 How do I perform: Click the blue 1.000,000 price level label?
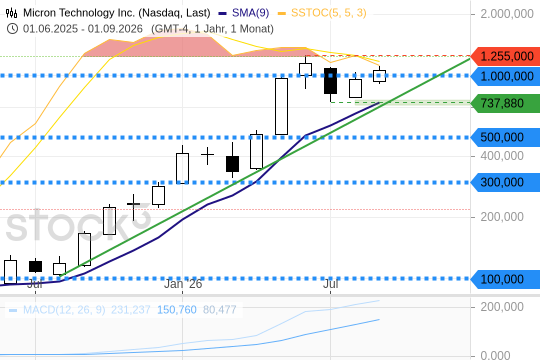click(505, 76)
